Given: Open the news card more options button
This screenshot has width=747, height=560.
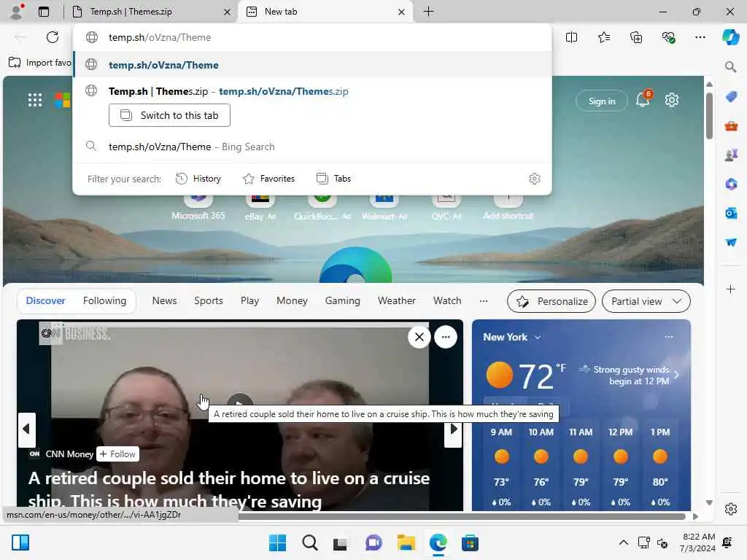Looking at the screenshot, I should (446, 337).
